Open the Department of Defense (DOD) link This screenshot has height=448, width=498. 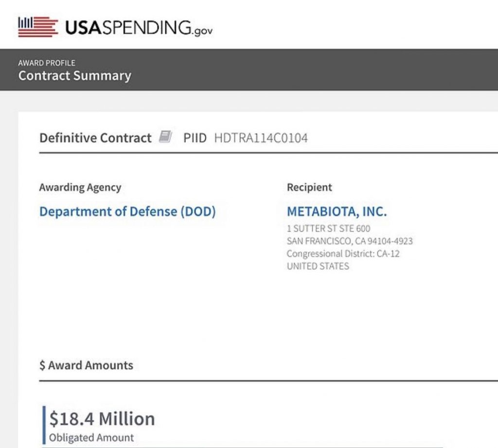[127, 212]
